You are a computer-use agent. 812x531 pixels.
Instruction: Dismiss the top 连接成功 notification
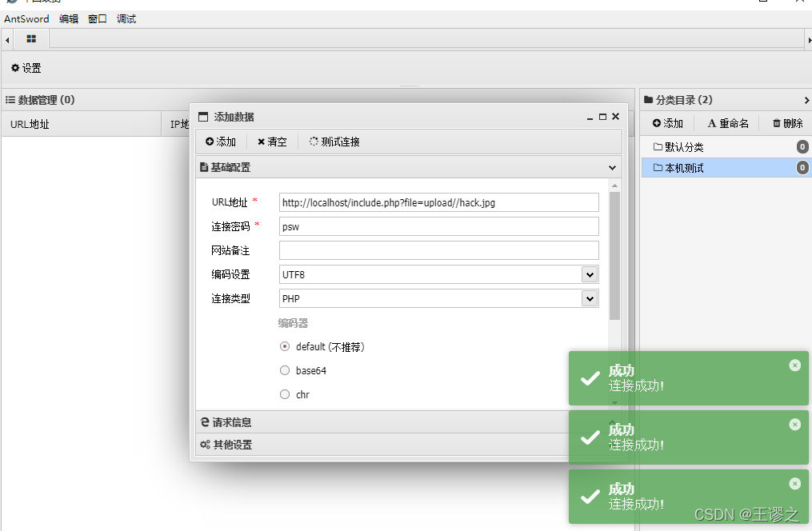coord(795,365)
